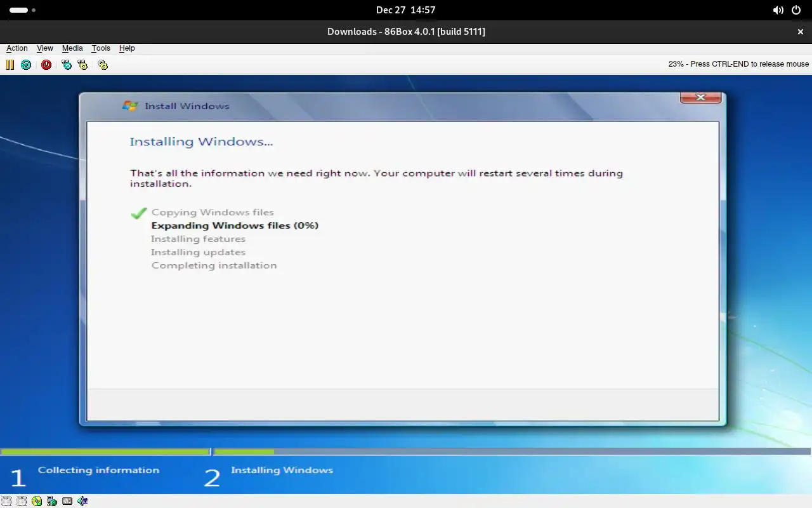Open the View menu
Viewport: 812px width, 508px height.
pos(45,48)
